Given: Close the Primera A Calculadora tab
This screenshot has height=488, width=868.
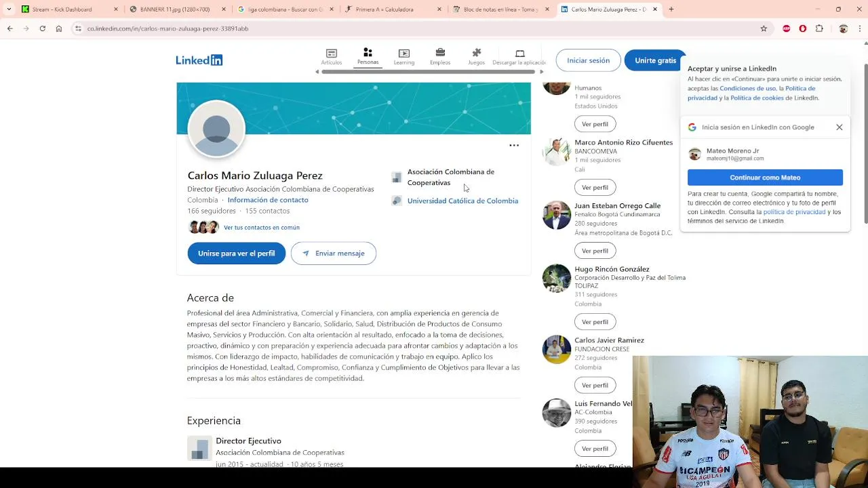Looking at the screenshot, I should 439,9.
